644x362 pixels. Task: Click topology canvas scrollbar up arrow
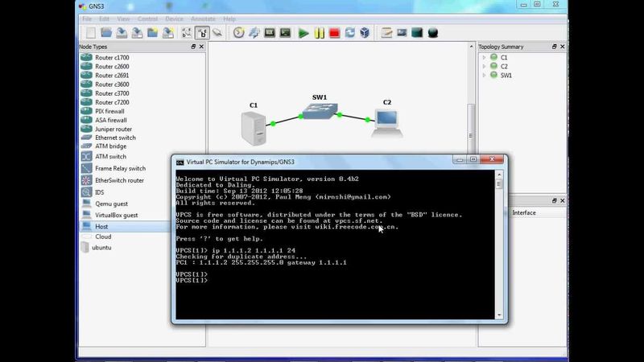[471, 47]
